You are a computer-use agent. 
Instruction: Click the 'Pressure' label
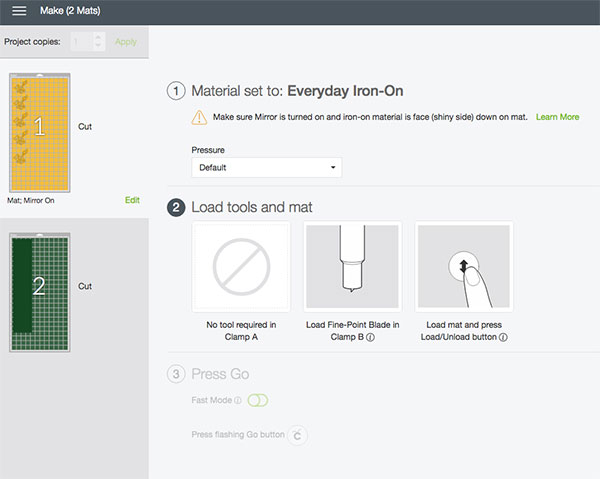[x=208, y=150]
